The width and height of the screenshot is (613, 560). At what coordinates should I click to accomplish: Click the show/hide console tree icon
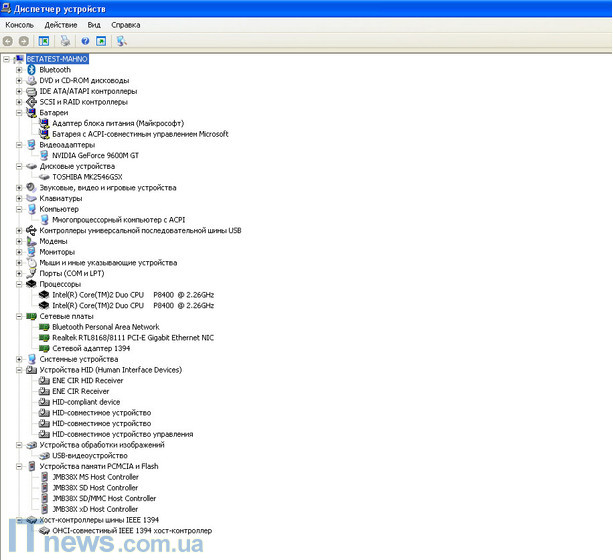tap(43, 41)
